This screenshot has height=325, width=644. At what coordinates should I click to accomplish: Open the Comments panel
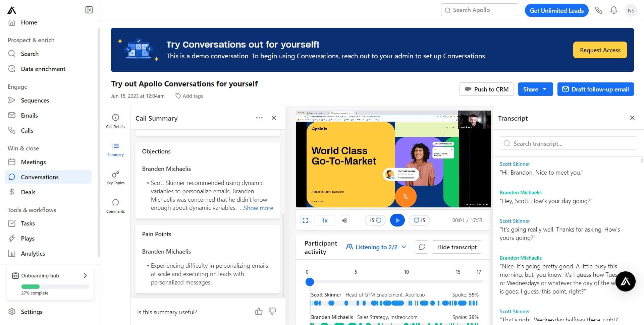115,206
